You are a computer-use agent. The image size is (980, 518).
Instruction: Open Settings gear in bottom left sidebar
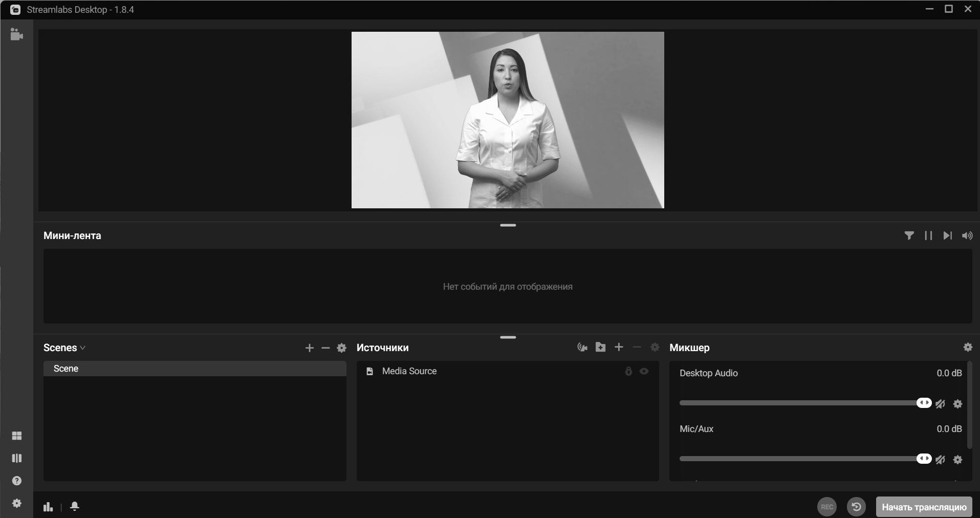(16, 504)
